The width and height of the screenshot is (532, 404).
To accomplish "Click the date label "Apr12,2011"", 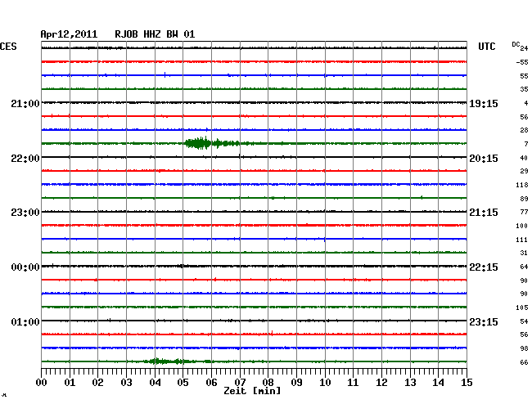I will coord(69,34).
